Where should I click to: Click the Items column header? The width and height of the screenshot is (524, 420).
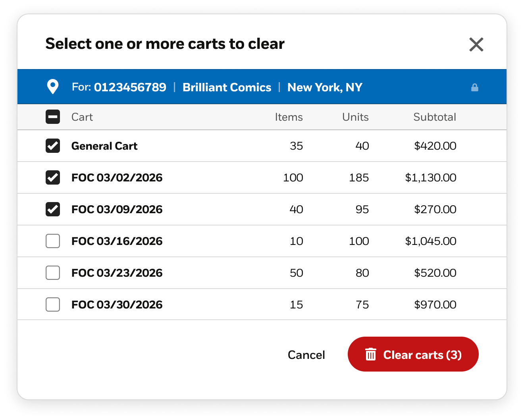pos(289,117)
